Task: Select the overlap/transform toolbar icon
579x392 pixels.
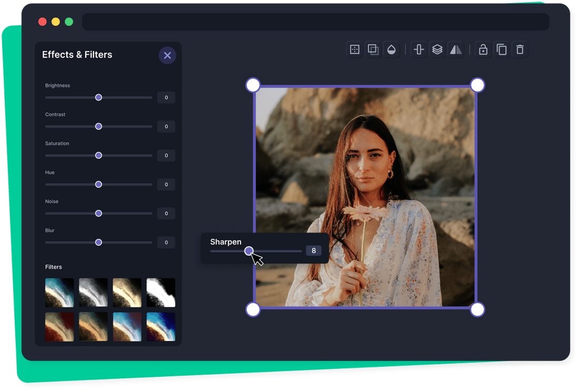Action: tap(373, 49)
